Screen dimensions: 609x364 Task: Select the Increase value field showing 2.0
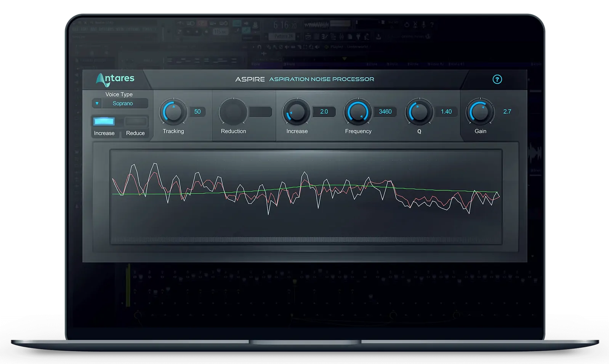point(324,112)
